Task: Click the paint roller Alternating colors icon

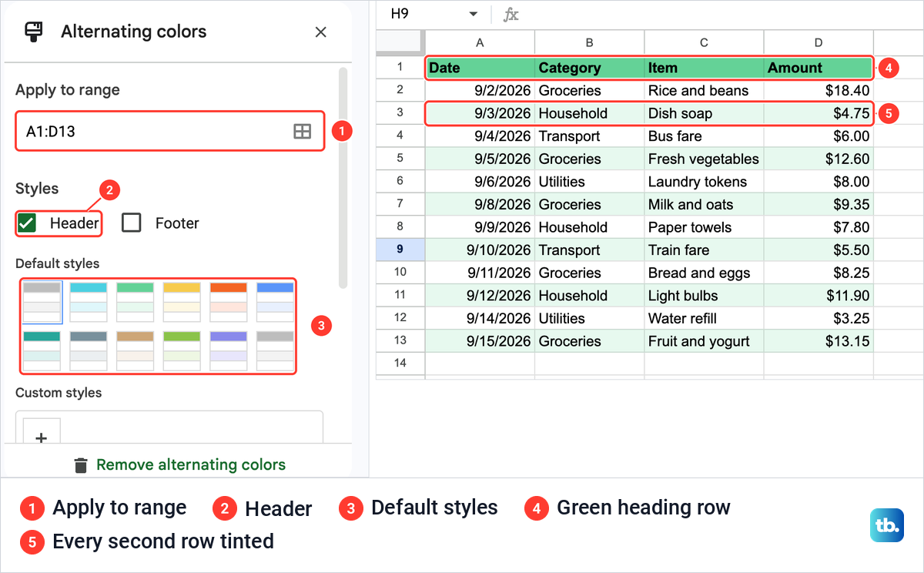Action: point(34,32)
